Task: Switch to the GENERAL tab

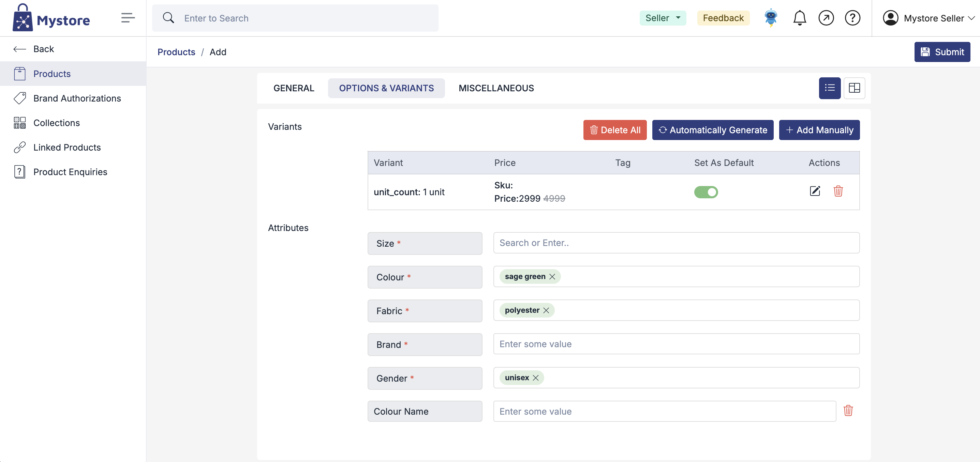Action: tap(294, 88)
